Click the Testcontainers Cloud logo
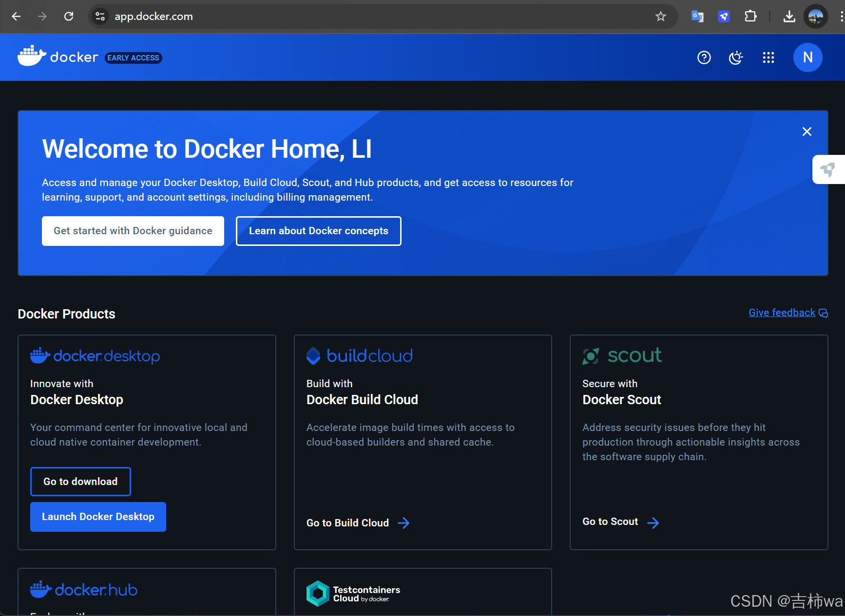This screenshot has width=845, height=616. pos(353,594)
